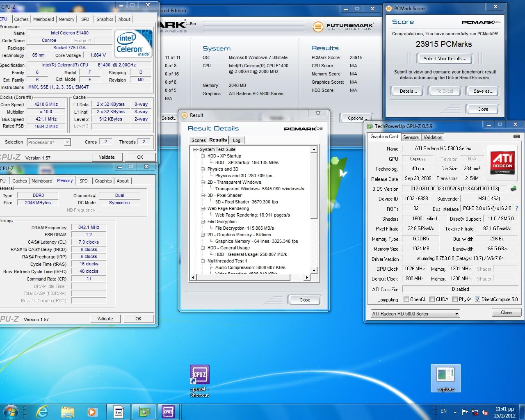
Task: Click the EN language indicator
Action: [x=443, y=411]
